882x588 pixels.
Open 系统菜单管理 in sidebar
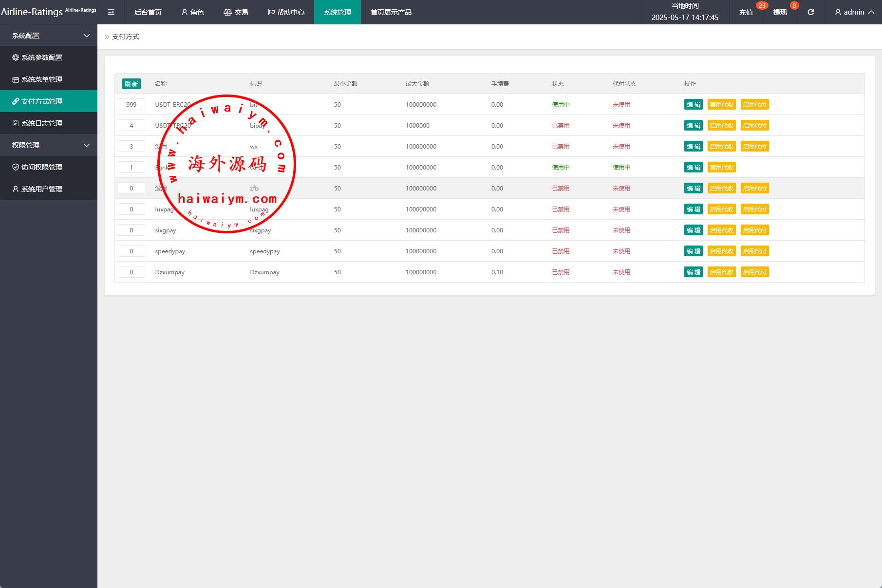[x=42, y=79]
